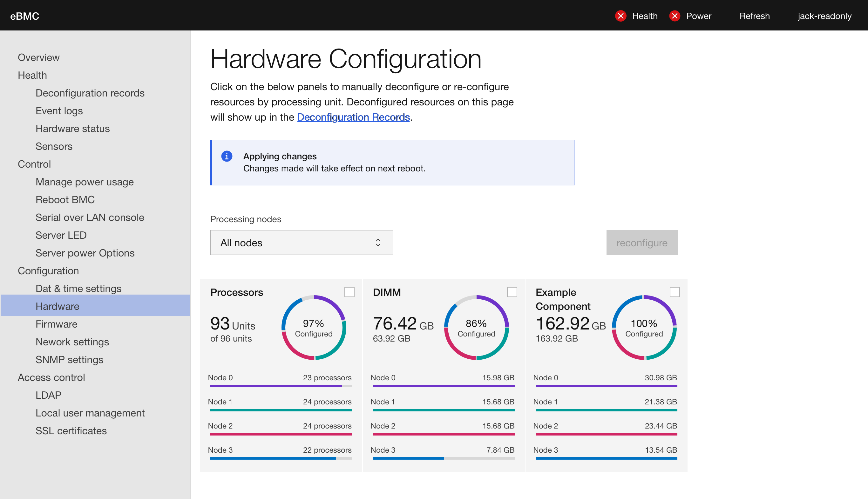Open Local user management
The width and height of the screenshot is (868, 499).
coord(90,413)
